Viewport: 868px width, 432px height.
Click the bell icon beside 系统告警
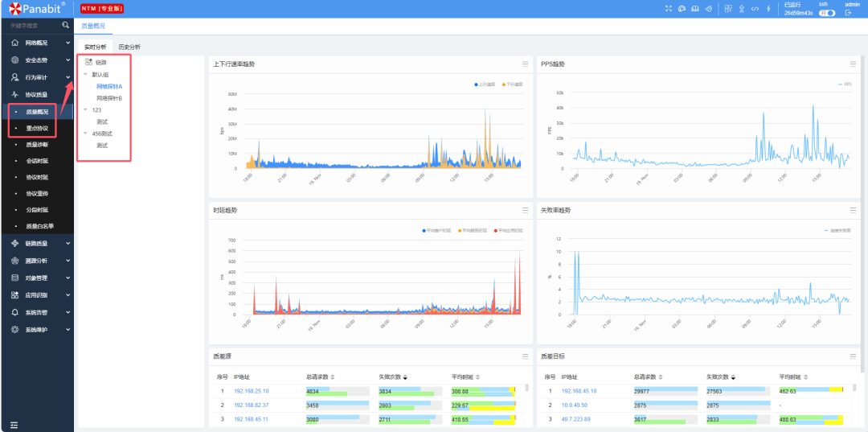[15, 312]
